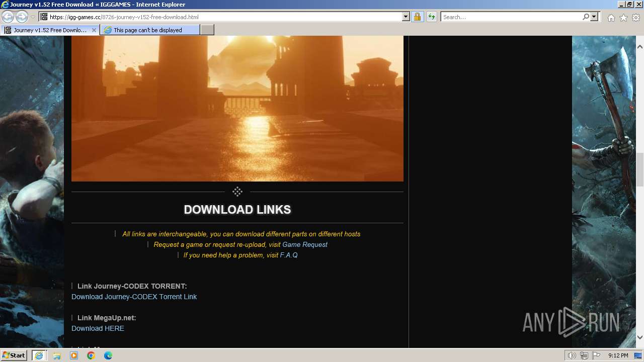Restore down the Internet Explorer window
Viewport: 644px width, 362px height.
click(x=629, y=4)
